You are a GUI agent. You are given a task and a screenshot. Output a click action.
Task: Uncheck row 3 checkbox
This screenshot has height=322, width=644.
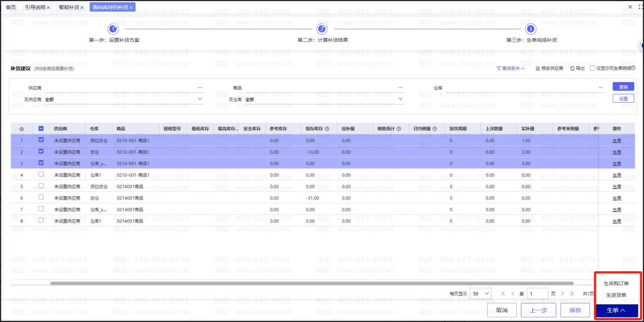tap(41, 163)
